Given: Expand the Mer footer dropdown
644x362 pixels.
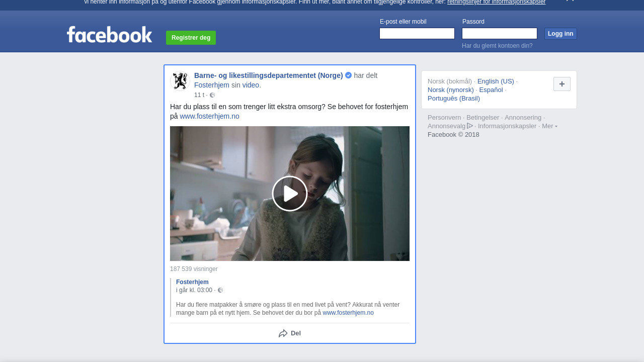Looking at the screenshot, I should pyautogui.click(x=549, y=126).
